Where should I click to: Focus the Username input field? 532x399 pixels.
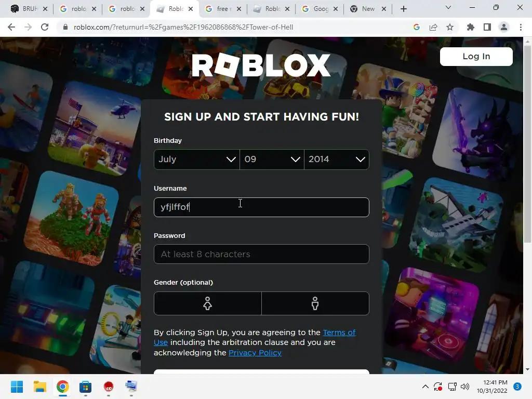point(261,207)
